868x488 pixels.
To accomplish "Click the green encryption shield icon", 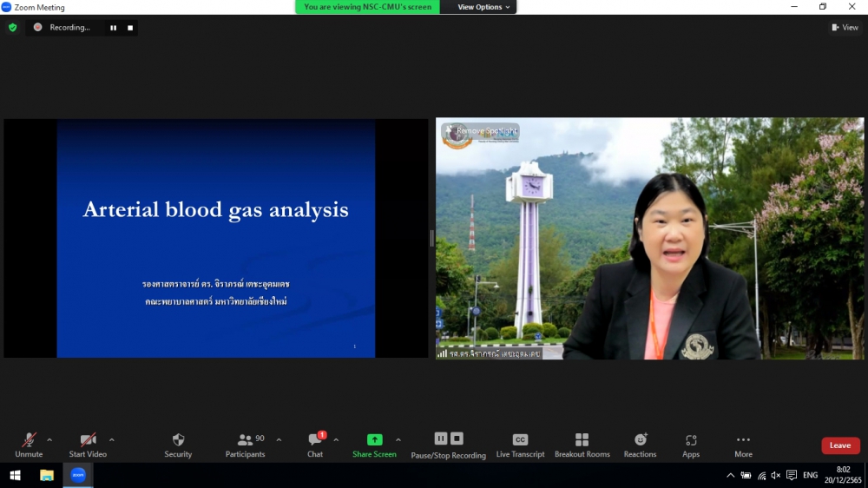I will click(x=12, y=28).
